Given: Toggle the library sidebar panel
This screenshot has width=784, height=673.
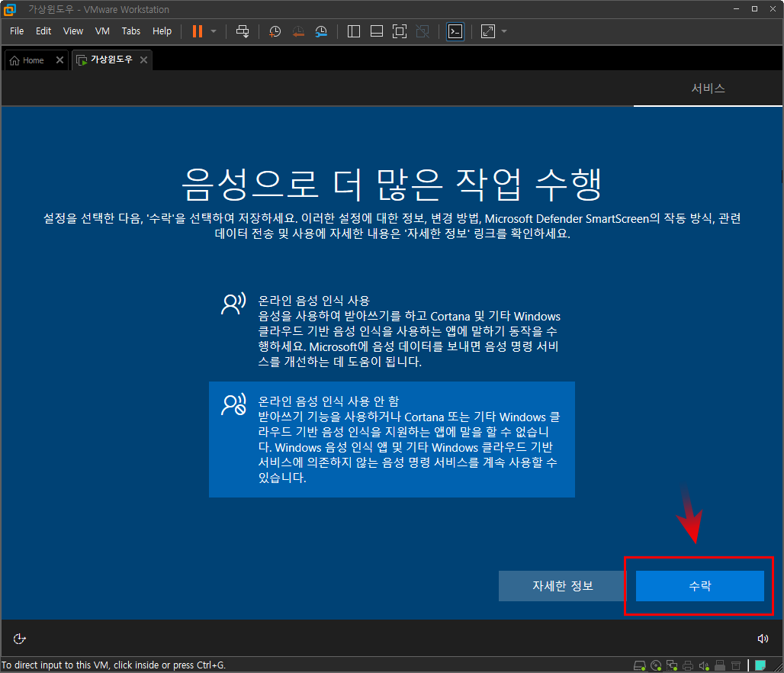Looking at the screenshot, I should click(354, 31).
